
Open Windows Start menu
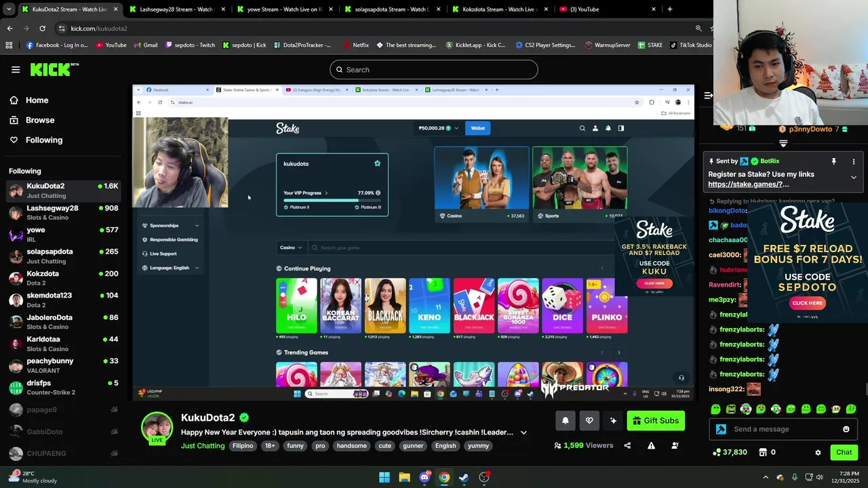click(384, 477)
